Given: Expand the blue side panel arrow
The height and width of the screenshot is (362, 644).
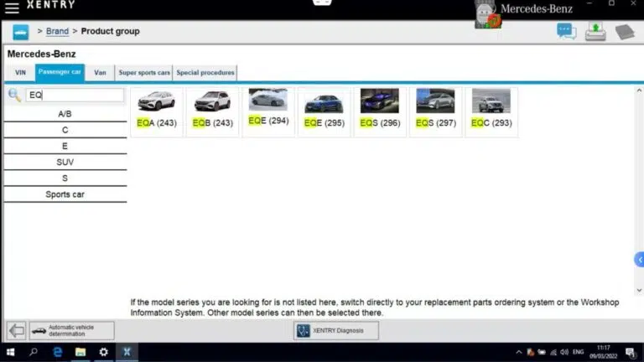Looking at the screenshot, I should (x=639, y=260).
